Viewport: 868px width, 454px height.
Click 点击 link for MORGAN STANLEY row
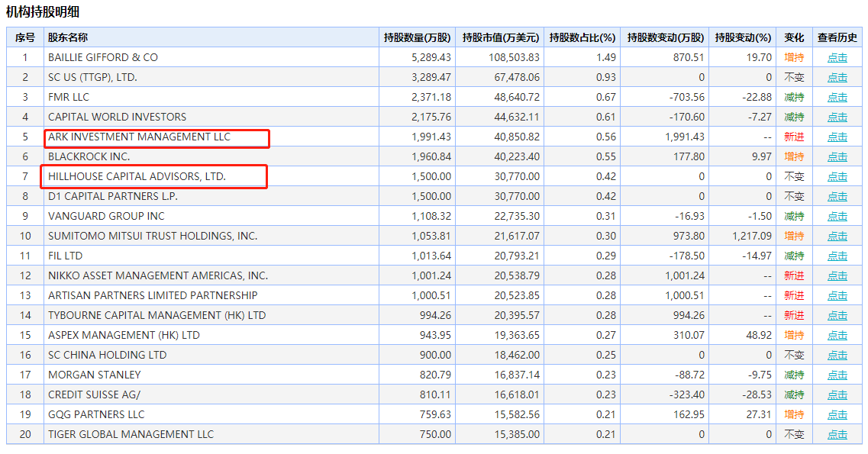coord(837,375)
